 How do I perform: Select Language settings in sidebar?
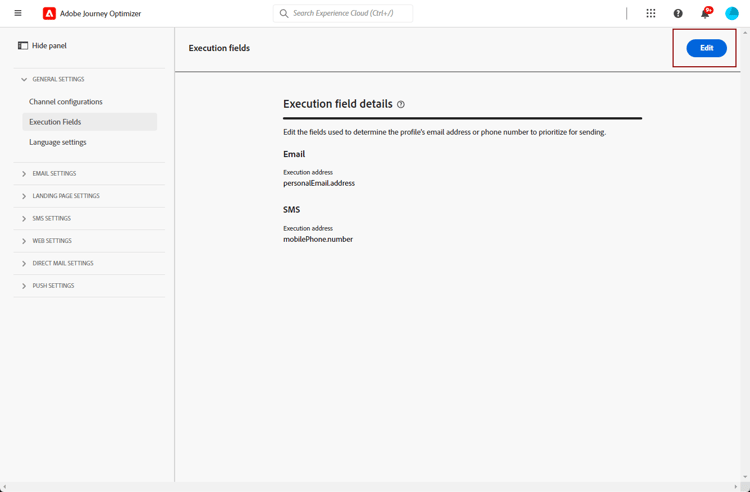(x=58, y=142)
